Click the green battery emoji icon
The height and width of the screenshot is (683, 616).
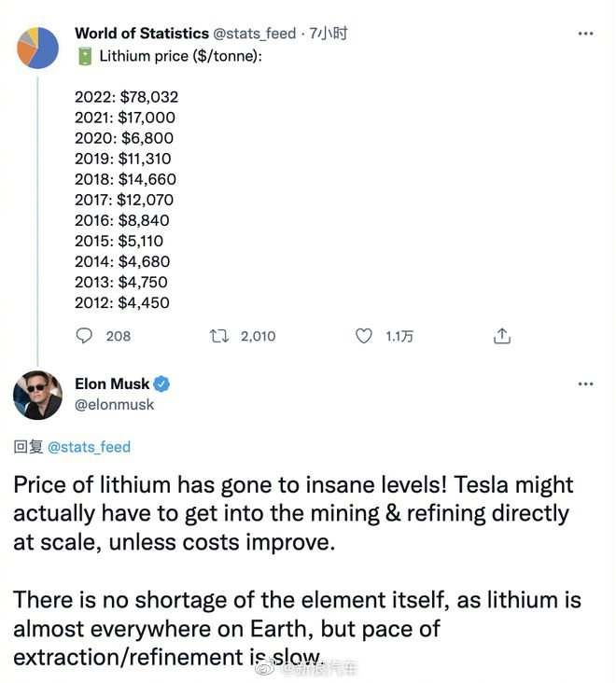point(84,56)
